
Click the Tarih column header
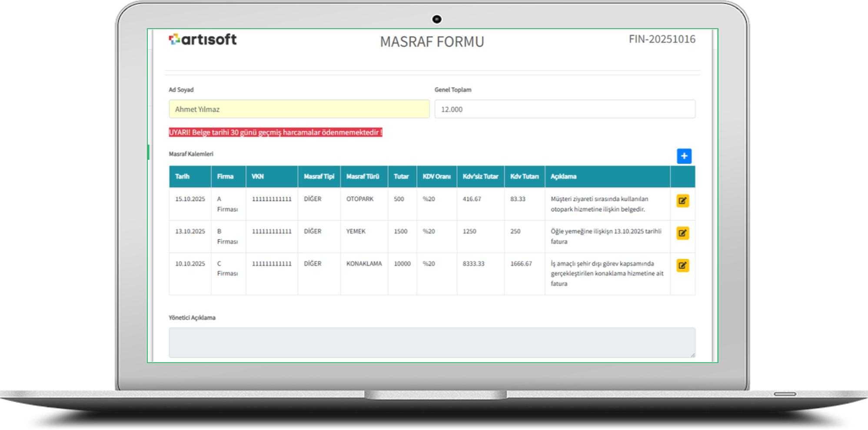point(182,177)
